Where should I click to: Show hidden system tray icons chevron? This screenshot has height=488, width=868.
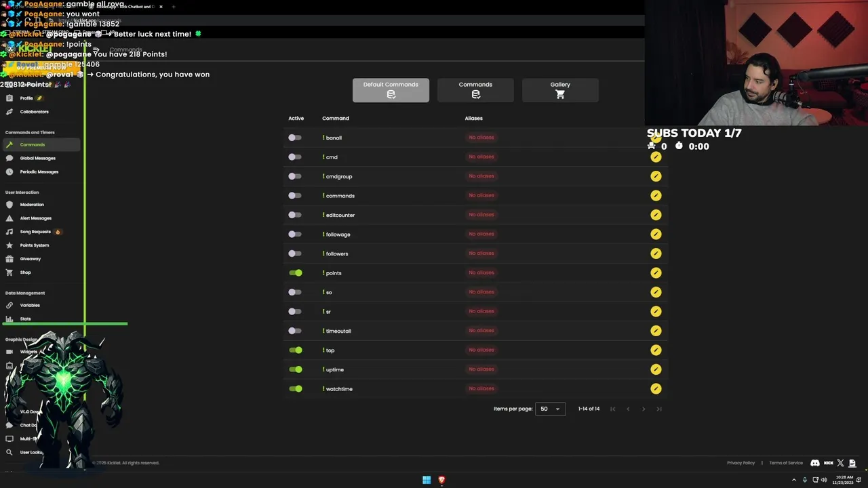click(794, 480)
